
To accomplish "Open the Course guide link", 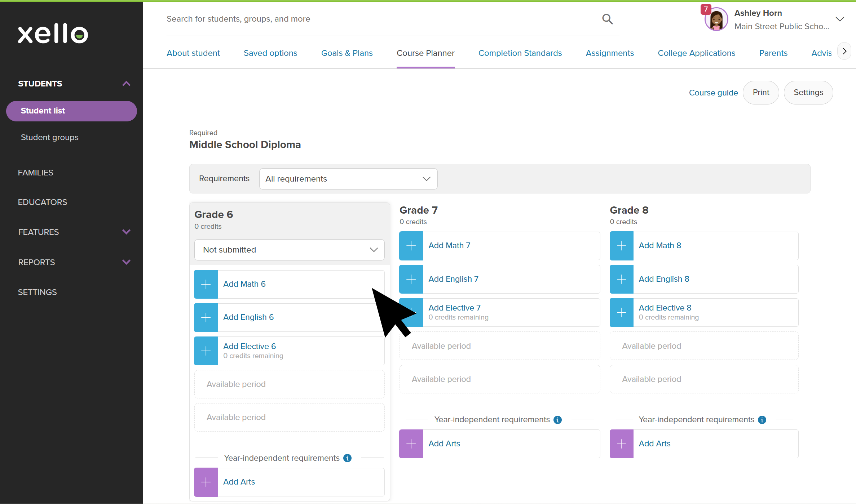I will point(713,93).
